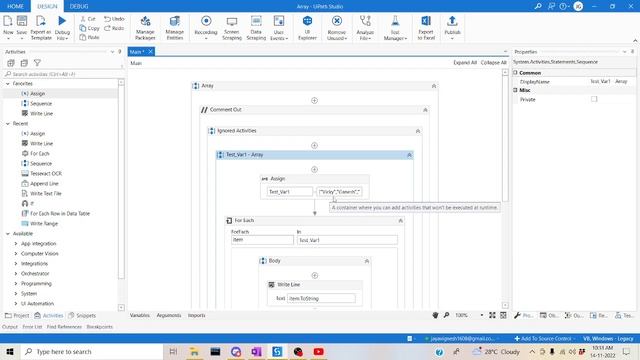Collapse the Available group in Activities

click(x=8, y=233)
